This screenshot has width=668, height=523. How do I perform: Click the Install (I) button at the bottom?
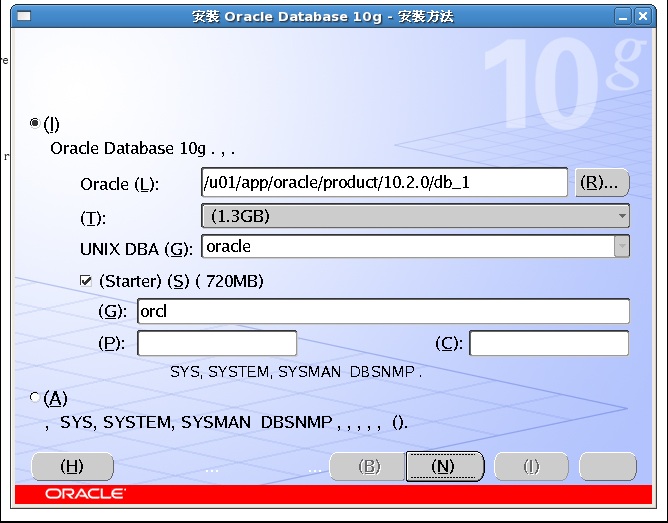click(x=531, y=466)
